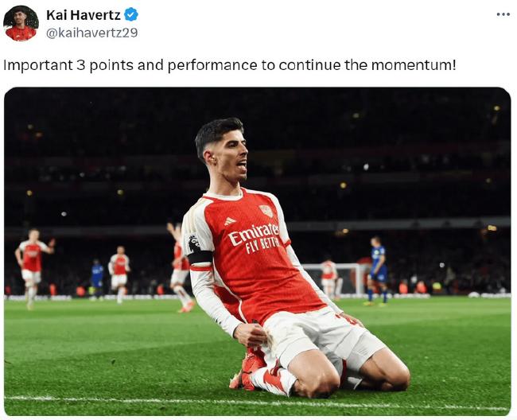Click the goal net in the background
The height and width of the screenshot is (420, 517).
coord(350,277)
